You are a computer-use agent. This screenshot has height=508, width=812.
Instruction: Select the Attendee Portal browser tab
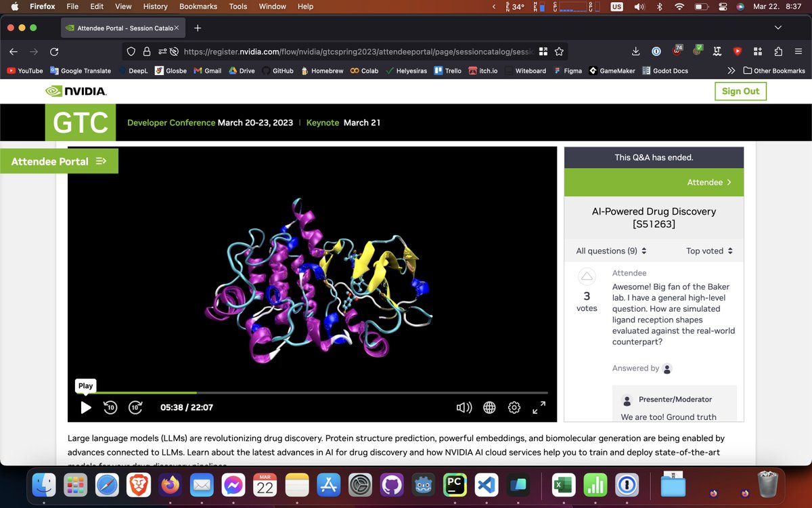point(123,28)
